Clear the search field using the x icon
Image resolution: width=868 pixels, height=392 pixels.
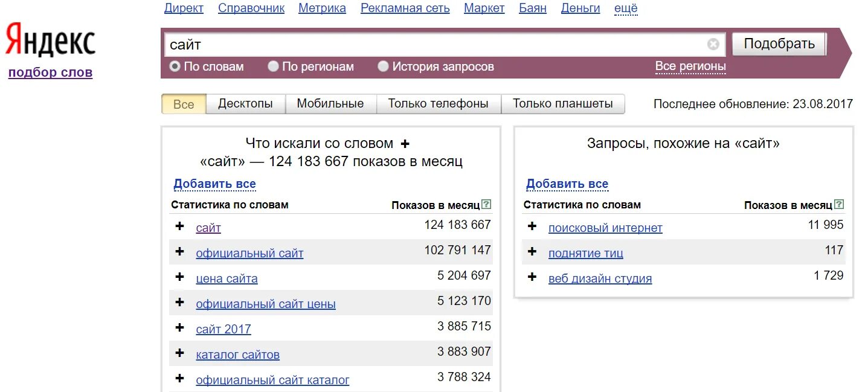pos(713,43)
